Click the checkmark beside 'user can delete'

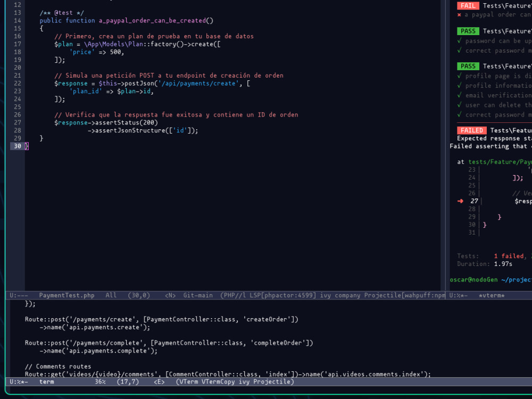tap(459, 105)
